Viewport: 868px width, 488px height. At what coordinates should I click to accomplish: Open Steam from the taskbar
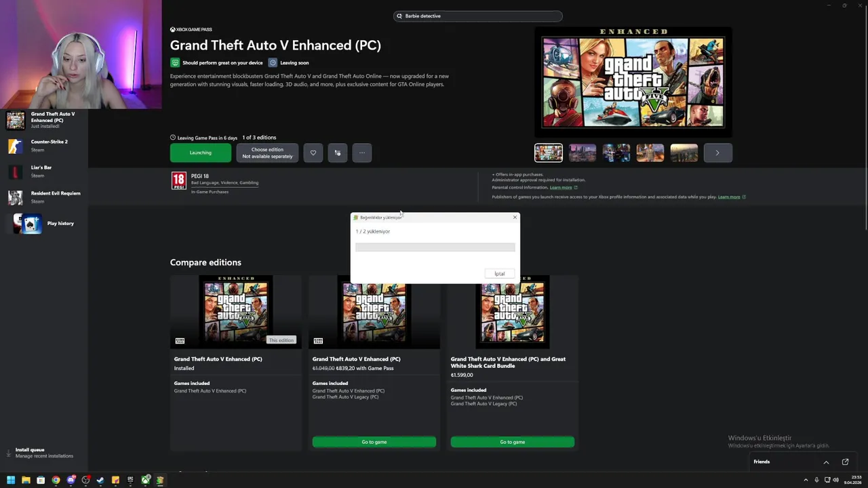pyautogui.click(x=100, y=480)
